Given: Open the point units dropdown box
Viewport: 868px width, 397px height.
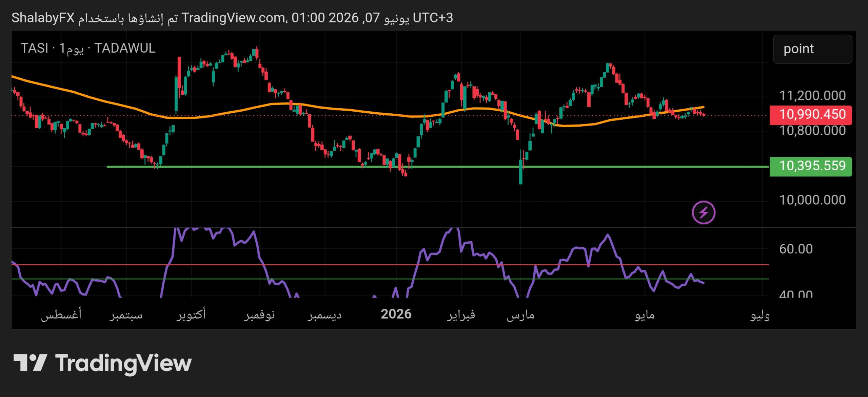Looking at the screenshot, I should [812, 49].
